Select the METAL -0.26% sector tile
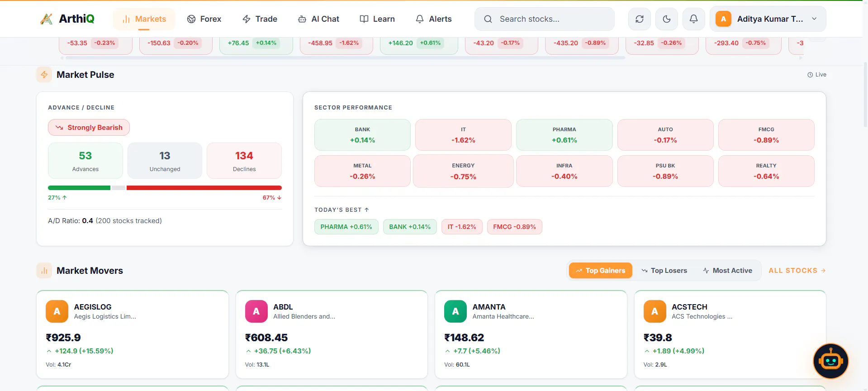Image resolution: width=868 pixels, height=391 pixels. pyautogui.click(x=362, y=171)
